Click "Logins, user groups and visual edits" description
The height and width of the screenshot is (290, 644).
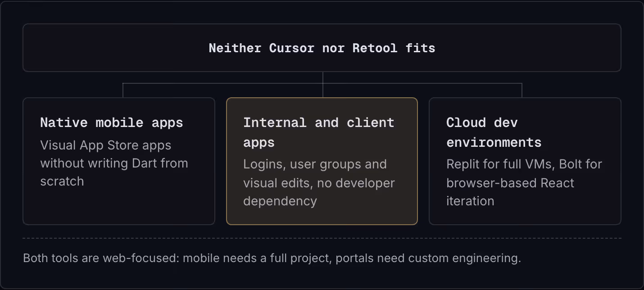click(x=319, y=183)
